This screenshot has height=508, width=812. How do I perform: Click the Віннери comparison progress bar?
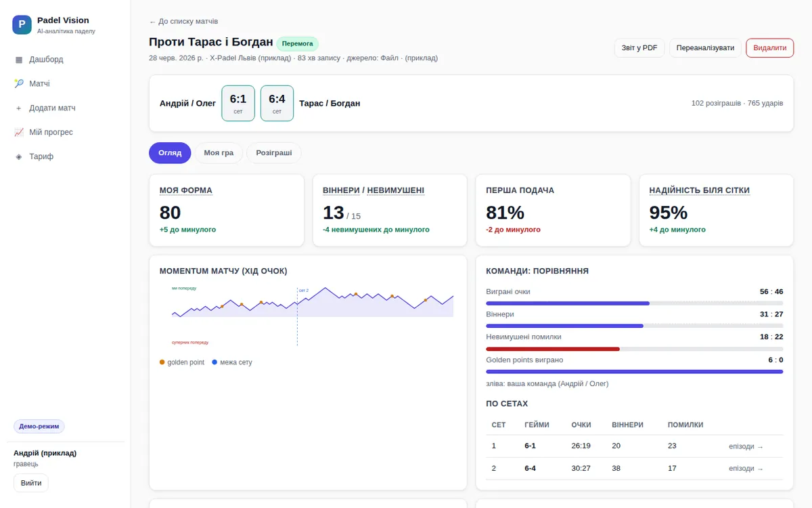(x=635, y=326)
